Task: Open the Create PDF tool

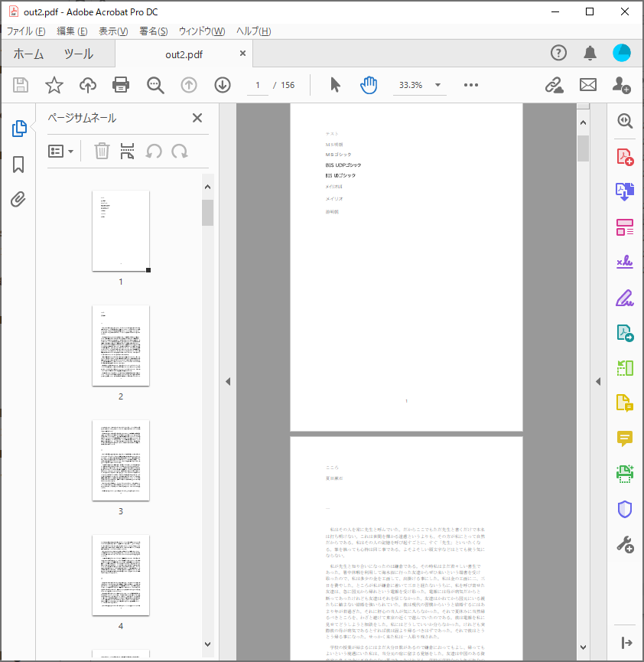Action: point(625,157)
